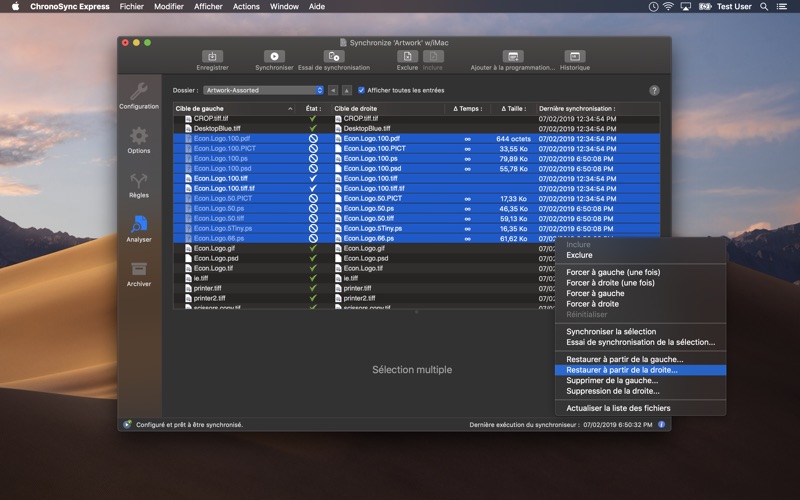Open Spotlight search in the menu bar
The height and width of the screenshot is (500, 800).
(x=764, y=7)
